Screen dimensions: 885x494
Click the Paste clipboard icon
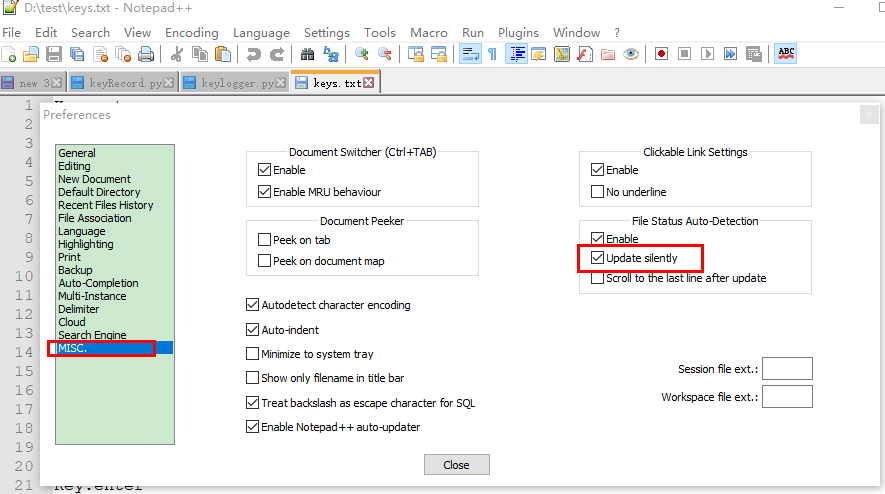coord(224,54)
